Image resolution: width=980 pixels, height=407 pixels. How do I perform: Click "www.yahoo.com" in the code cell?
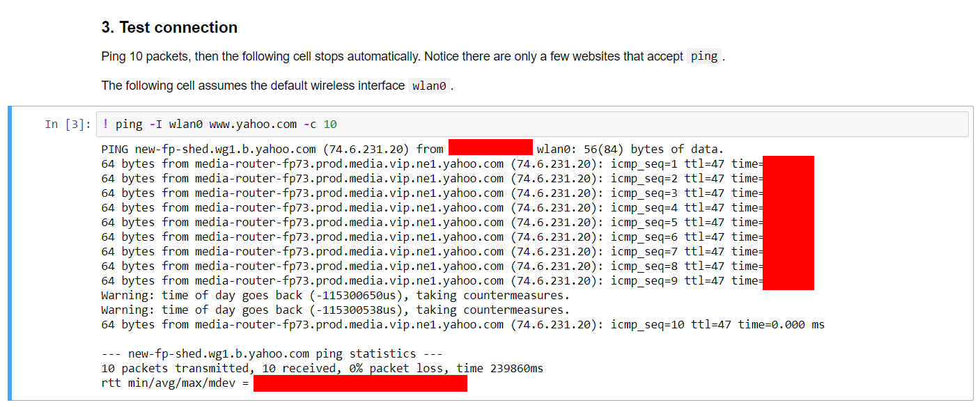pyautogui.click(x=252, y=125)
